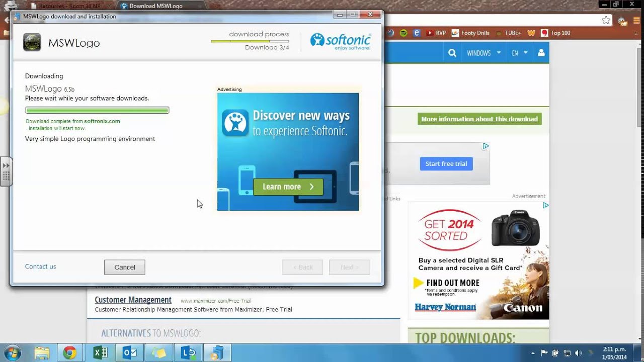The height and width of the screenshot is (362, 644).
Task: Click the 'ALTERNATIVES TO MSWLOGO:' heading
Action: (x=151, y=333)
